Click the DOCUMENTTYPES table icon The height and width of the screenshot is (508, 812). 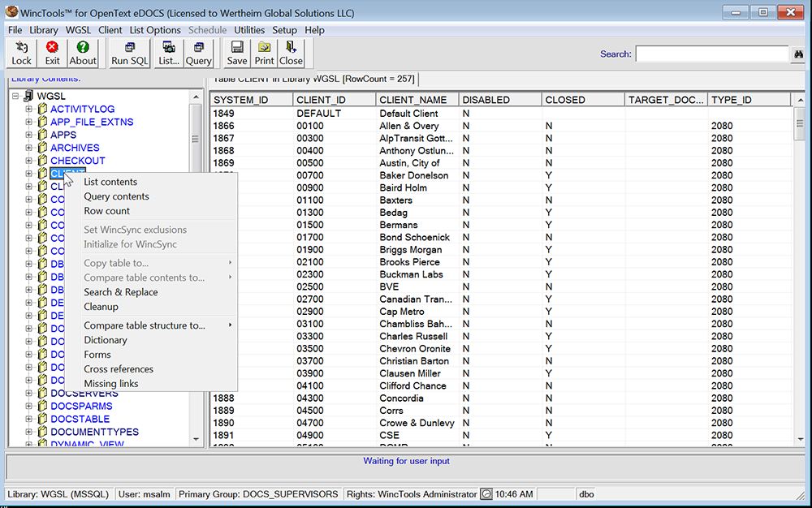(x=42, y=432)
